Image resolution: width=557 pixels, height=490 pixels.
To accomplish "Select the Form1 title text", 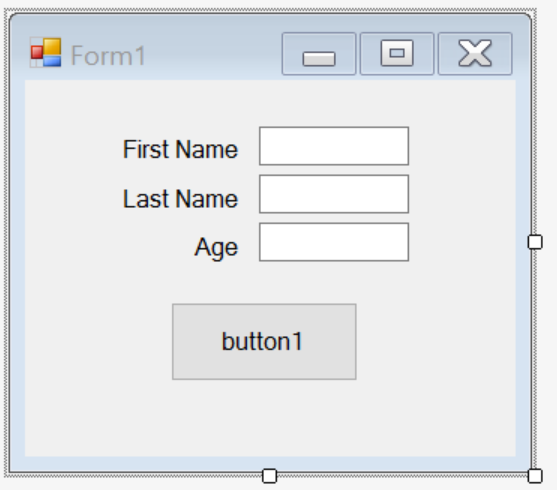I will [108, 56].
